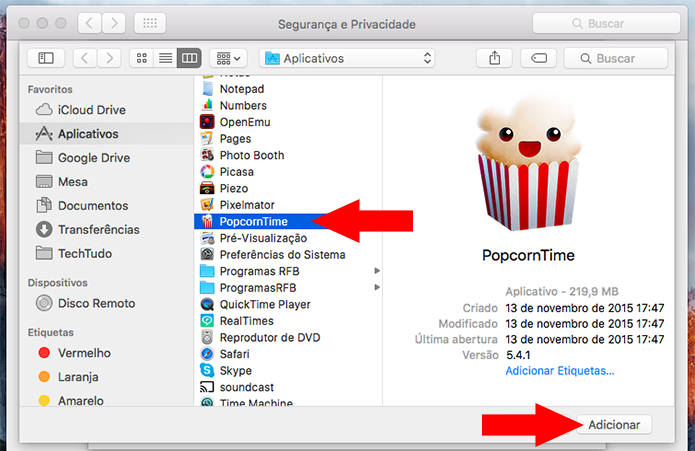Select the Programas RFB folder
The width and height of the screenshot is (695, 451).
click(x=288, y=271)
